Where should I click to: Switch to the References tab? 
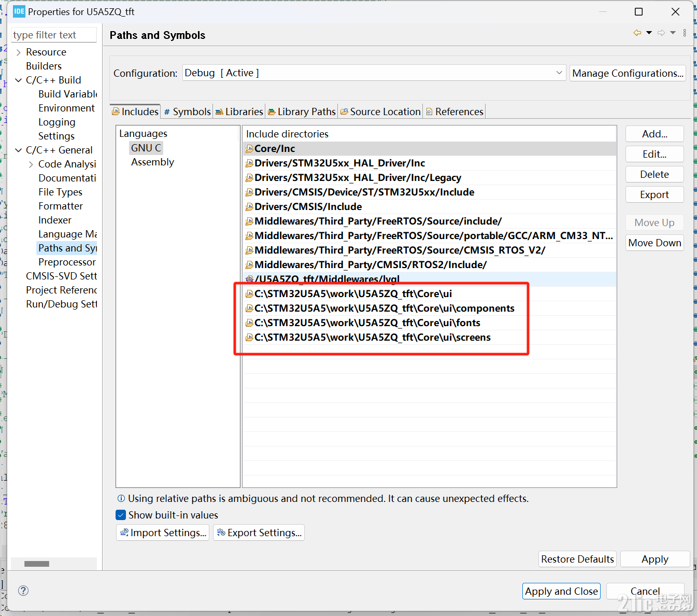click(x=454, y=111)
